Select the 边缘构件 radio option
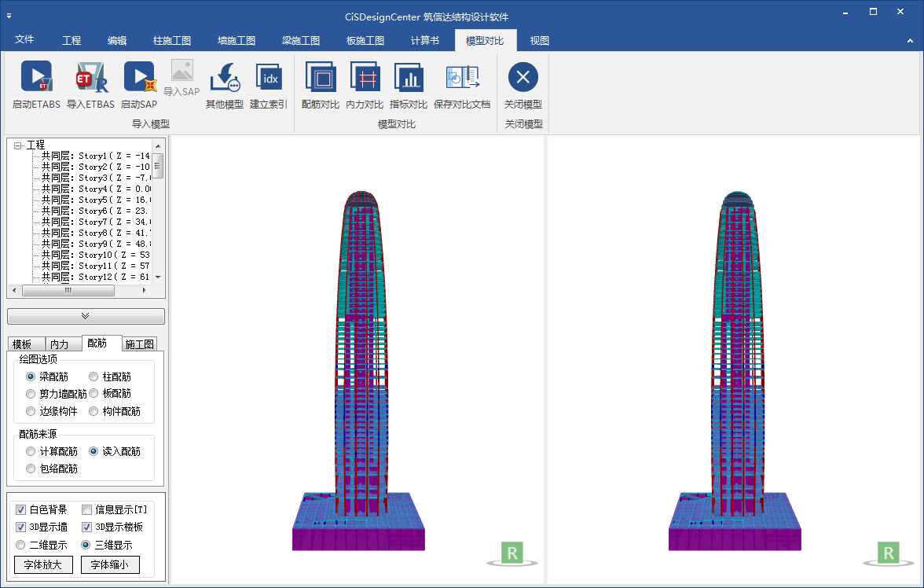The width and height of the screenshot is (924, 588). tap(31, 411)
